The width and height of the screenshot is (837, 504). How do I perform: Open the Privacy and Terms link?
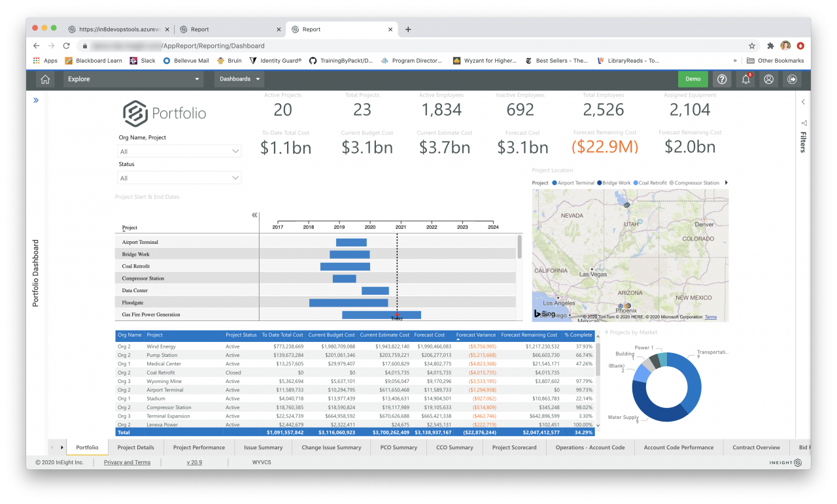pyautogui.click(x=127, y=462)
